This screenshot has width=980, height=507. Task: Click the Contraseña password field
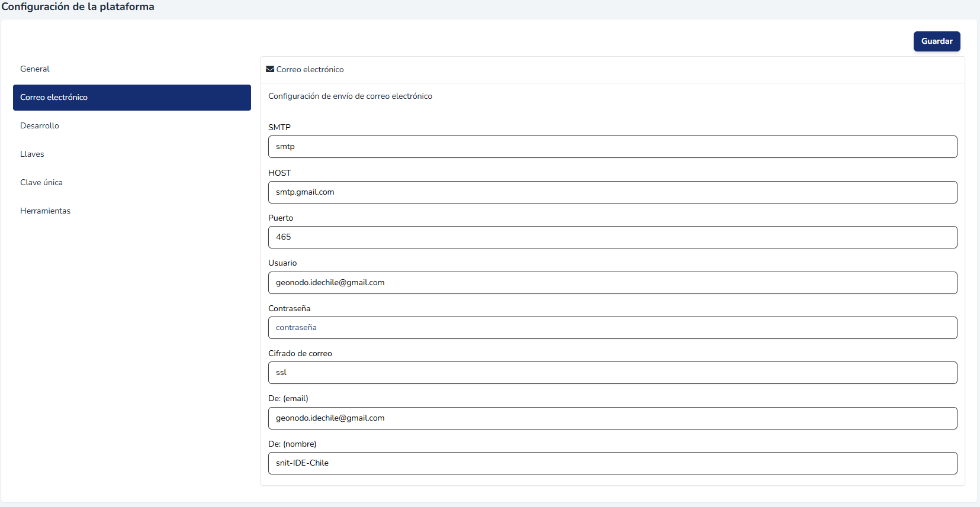pos(613,328)
